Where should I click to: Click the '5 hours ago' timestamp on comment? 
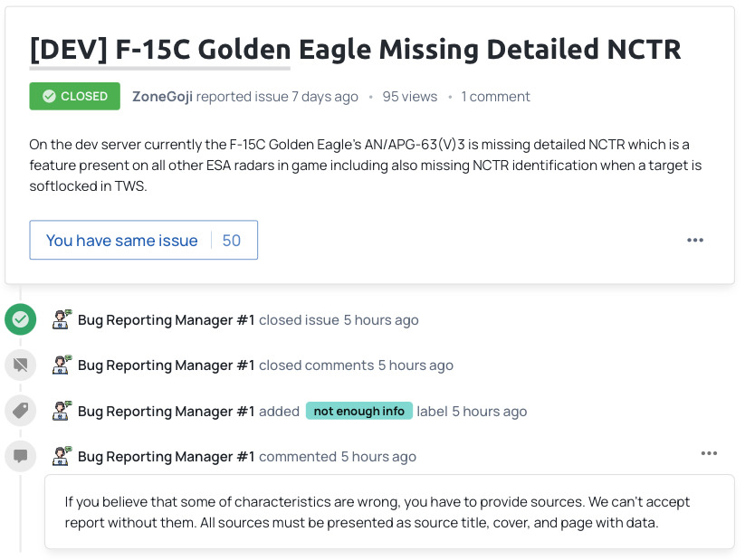pos(378,457)
